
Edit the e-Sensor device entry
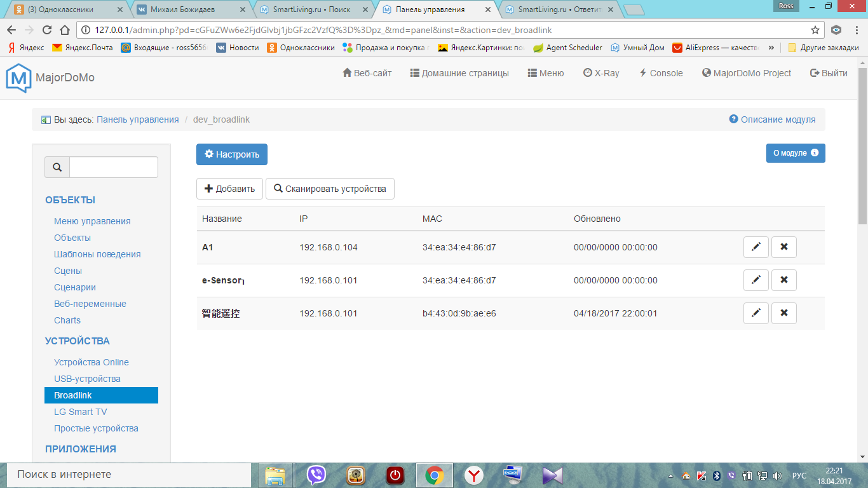pos(756,280)
